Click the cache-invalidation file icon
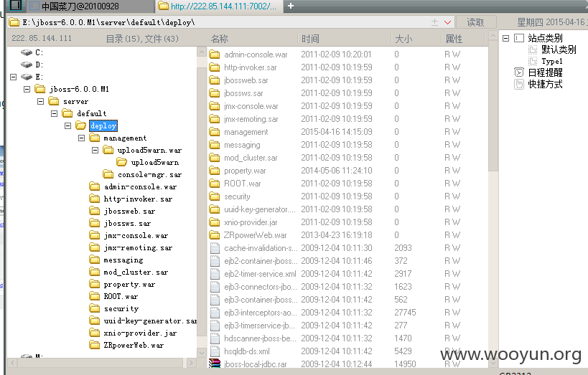Image resolution: width=588 pixels, height=375 pixels. pyautogui.click(x=215, y=248)
